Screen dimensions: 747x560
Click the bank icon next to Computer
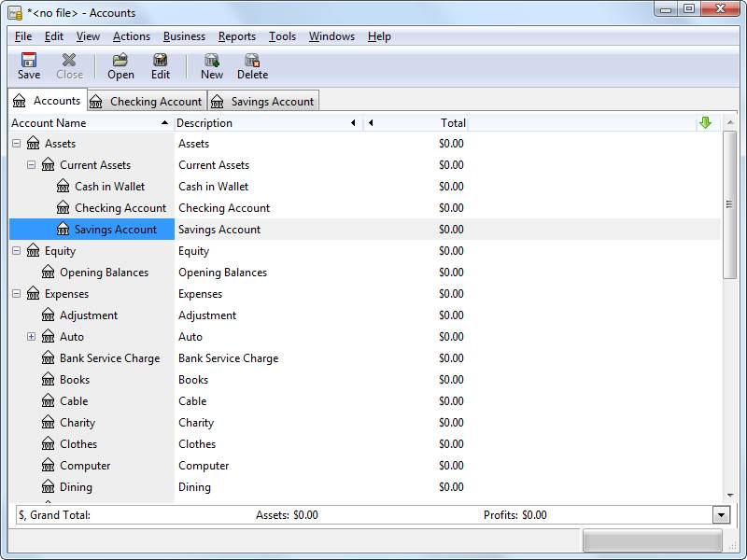coord(49,465)
